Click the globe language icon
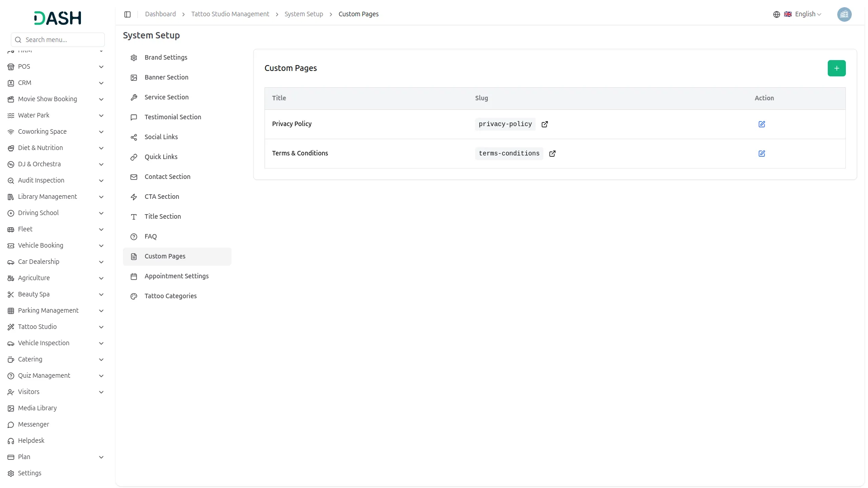 coord(776,14)
